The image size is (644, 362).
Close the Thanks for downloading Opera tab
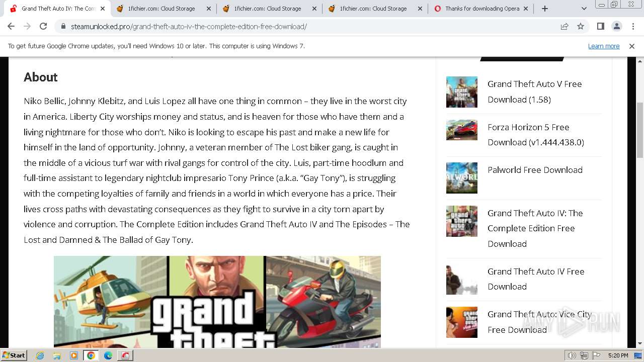526,9
